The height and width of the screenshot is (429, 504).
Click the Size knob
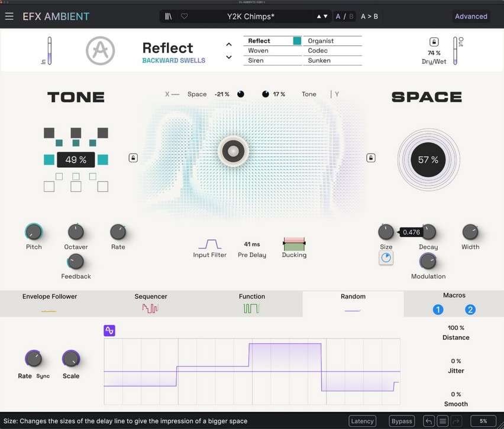point(386,232)
